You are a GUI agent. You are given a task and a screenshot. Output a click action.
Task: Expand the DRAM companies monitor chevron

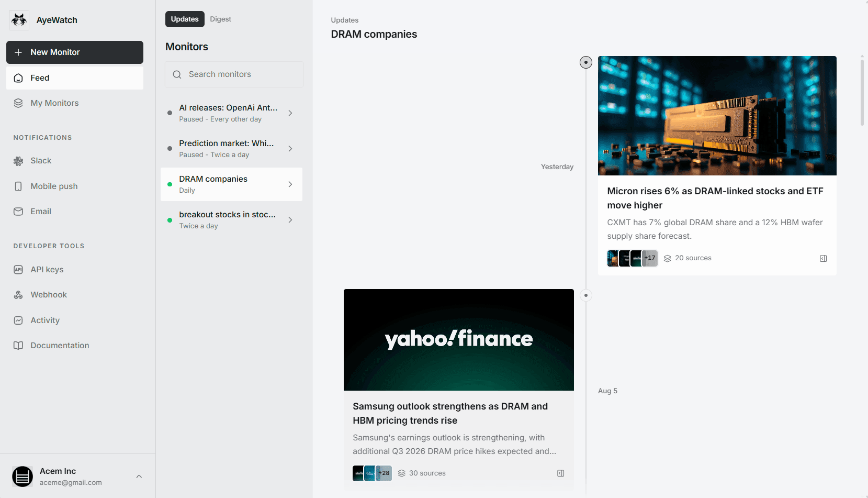290,184
